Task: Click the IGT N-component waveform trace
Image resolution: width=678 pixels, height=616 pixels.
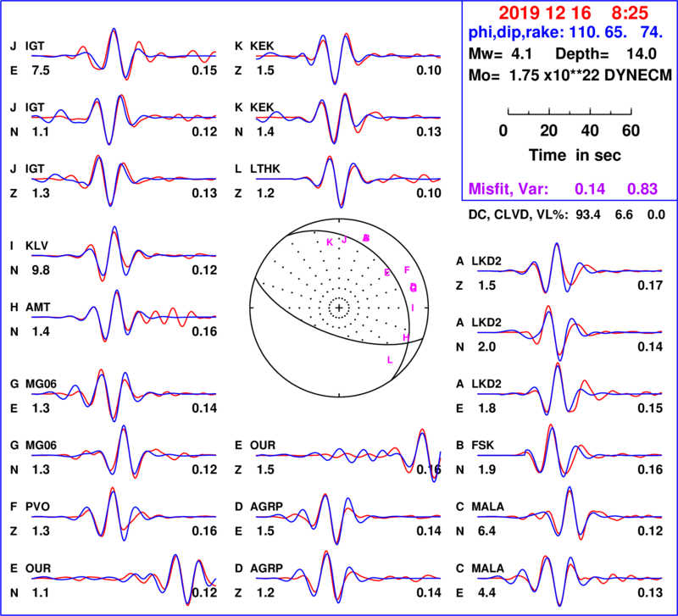Action: point(123,118)
